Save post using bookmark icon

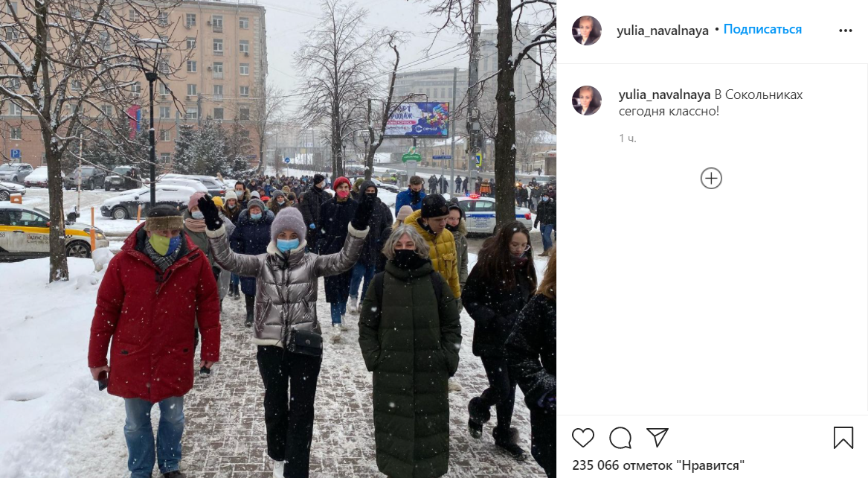tap(843, 438)
